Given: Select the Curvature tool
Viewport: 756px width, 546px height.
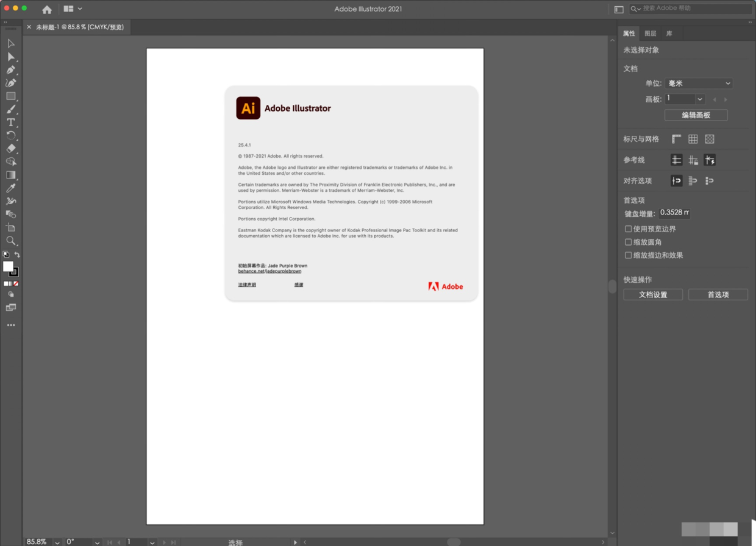Looking at the screenshot, I should 11,83.
